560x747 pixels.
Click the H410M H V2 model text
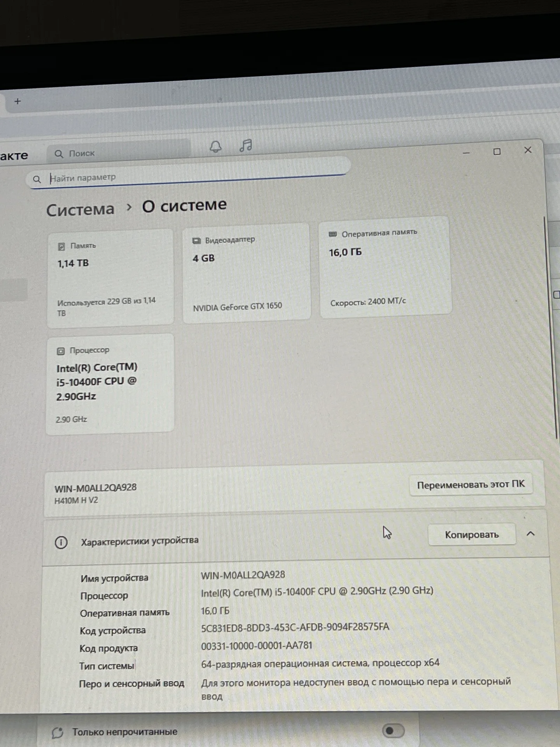76,500
